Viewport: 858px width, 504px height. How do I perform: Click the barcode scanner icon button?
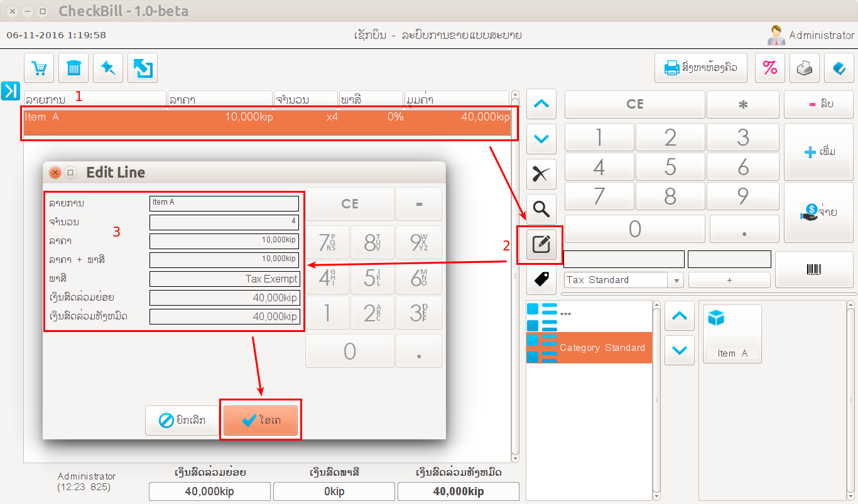813,269
